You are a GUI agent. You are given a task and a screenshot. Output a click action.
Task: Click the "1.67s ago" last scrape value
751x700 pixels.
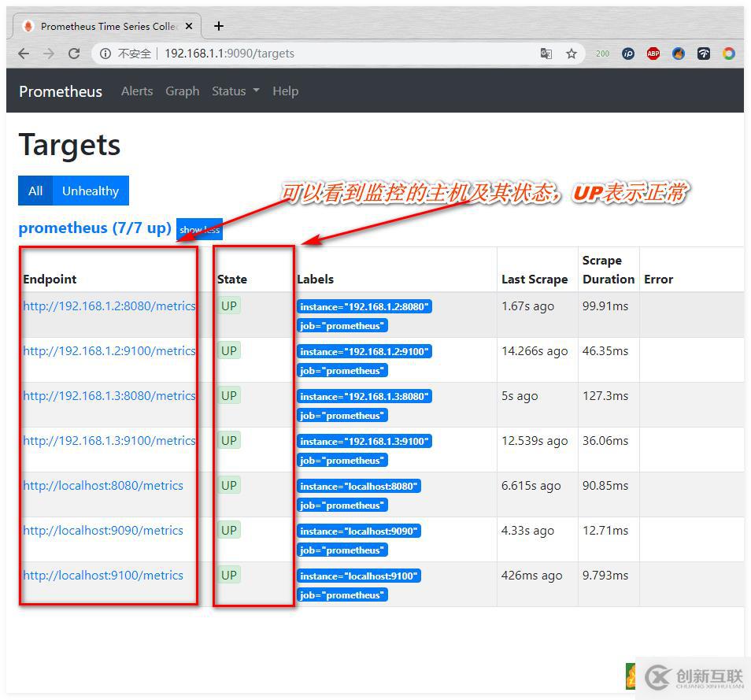[x=527, y=306]
